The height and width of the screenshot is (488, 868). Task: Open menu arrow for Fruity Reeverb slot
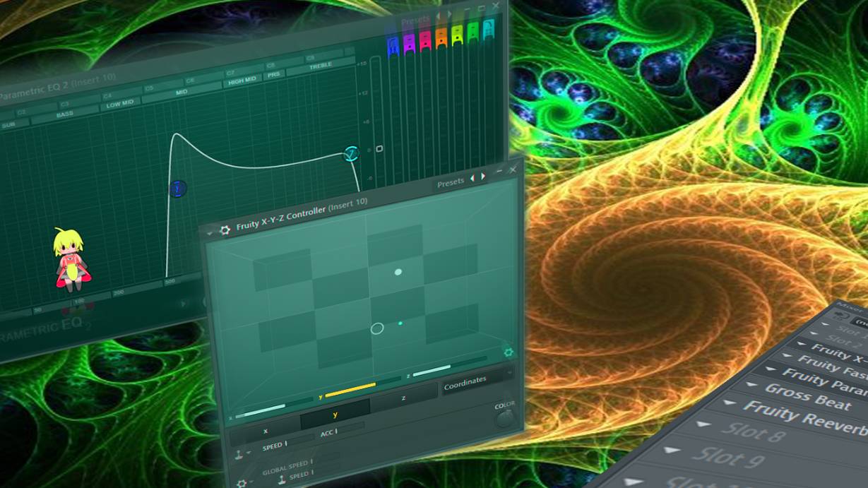(728, 403)
